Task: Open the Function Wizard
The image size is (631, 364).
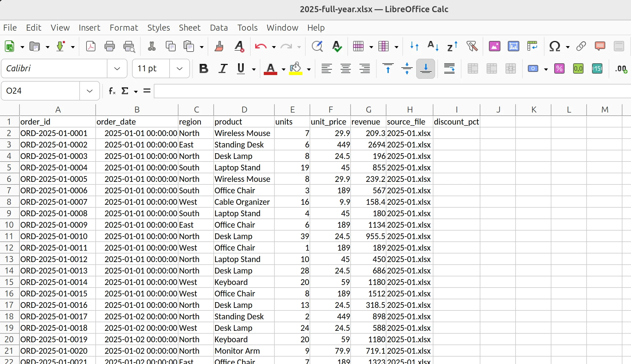Action: tap(112, 91)
